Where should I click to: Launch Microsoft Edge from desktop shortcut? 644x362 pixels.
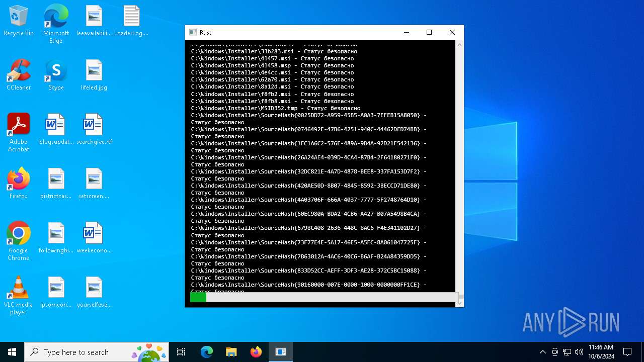[56, 24]
